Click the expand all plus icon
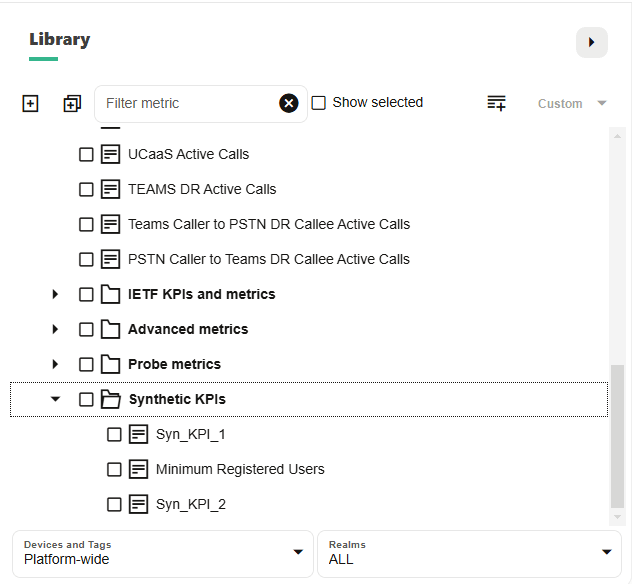Viewport: 632px width, 584px height. pos(30,103)
